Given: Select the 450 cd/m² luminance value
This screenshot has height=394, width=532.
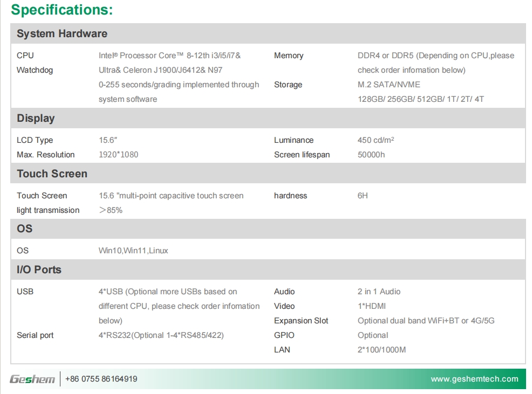Looking at the screenshot, I should (x=376, y=140).
